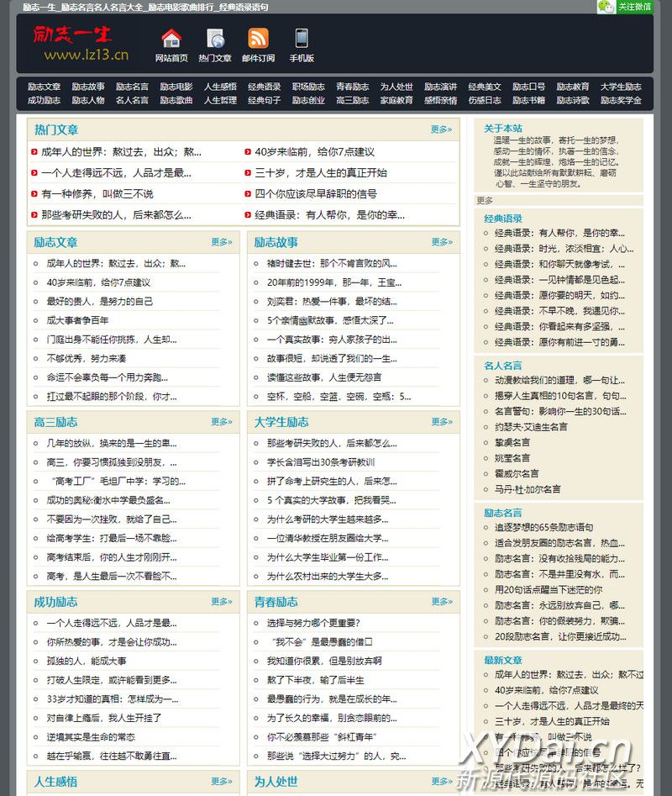Screen dimensions: 672x796
Task: Click the 励志一生 site logo
Action: click(x=81, y=44)
